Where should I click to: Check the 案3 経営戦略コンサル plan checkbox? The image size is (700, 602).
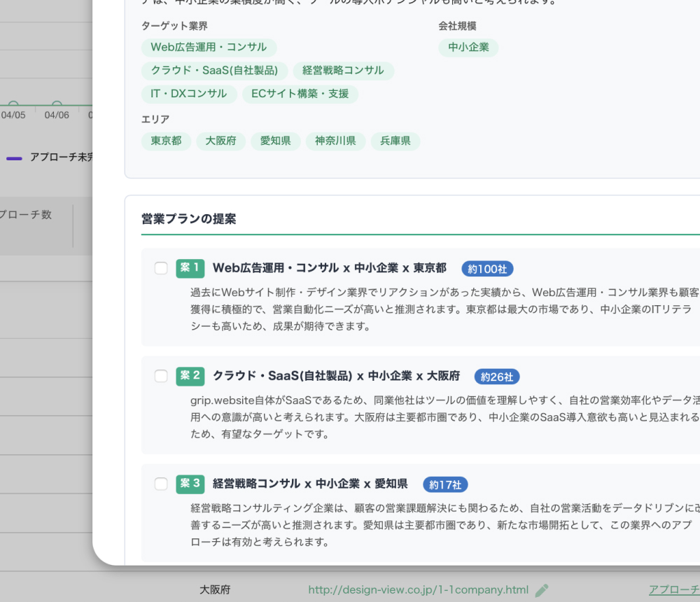click(x=161, y=484)
